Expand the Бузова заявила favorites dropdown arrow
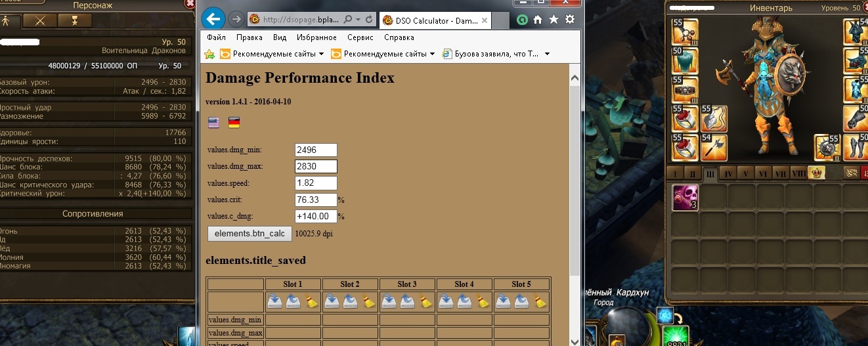 coord(547,54)
